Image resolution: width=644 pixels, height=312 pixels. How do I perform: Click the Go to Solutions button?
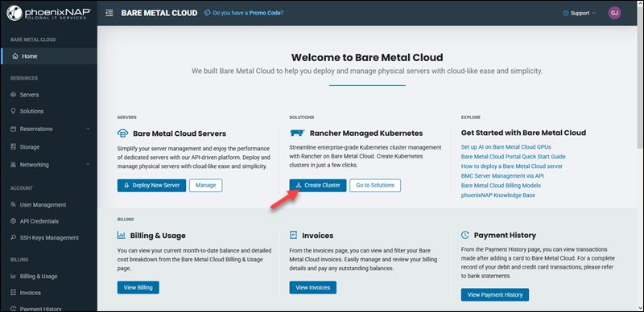[x=375, y=185]
